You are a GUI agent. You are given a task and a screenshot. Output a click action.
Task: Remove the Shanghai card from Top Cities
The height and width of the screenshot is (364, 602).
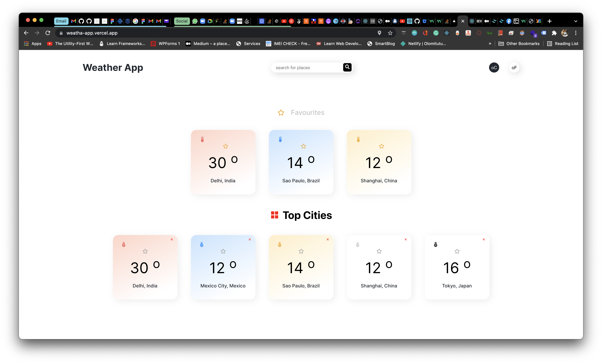click(406, 239)
